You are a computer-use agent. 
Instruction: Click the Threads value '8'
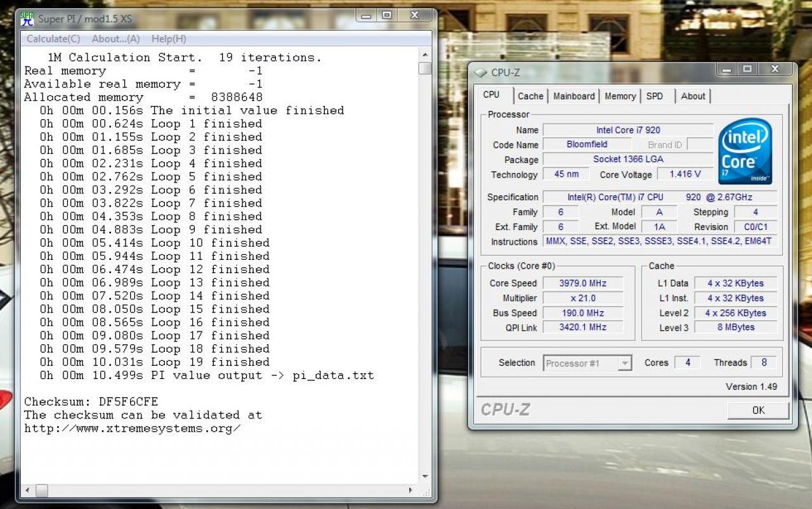764,363
